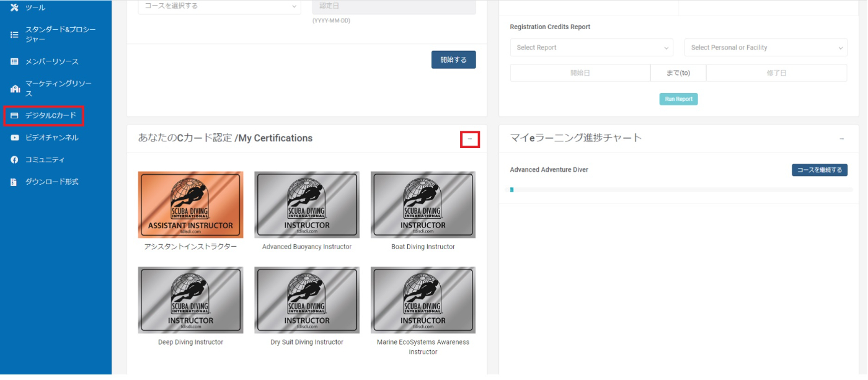Click the 開始する button

click(454, 60)
